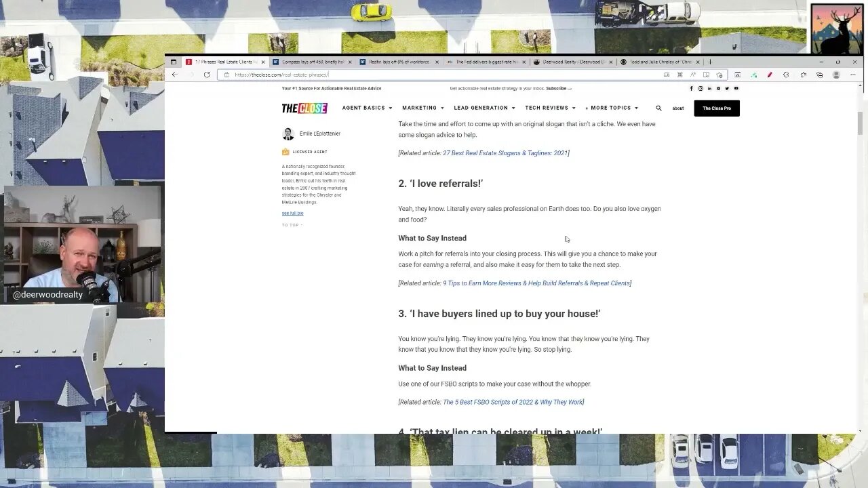
Task: Click the apps grid icon in address bar
Action: 679,75
